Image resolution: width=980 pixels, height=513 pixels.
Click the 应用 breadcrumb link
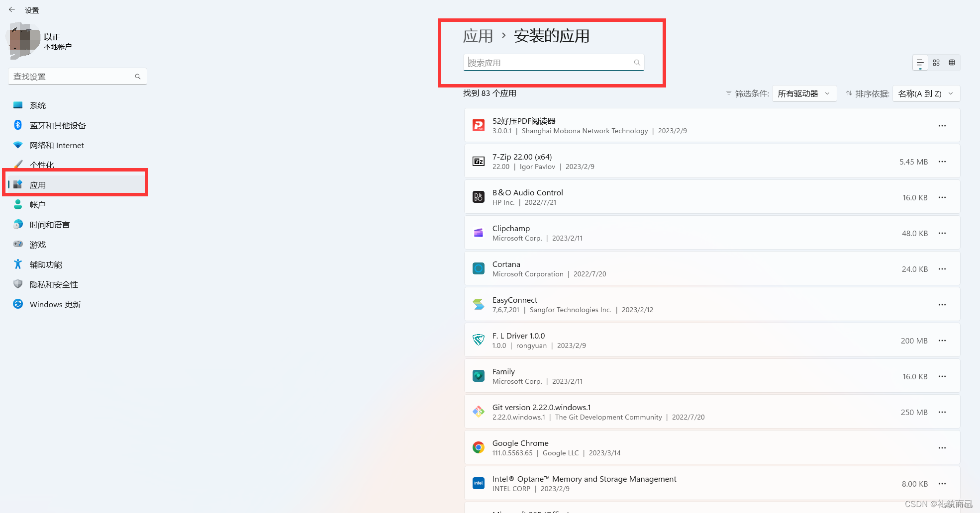pos(477,36)
